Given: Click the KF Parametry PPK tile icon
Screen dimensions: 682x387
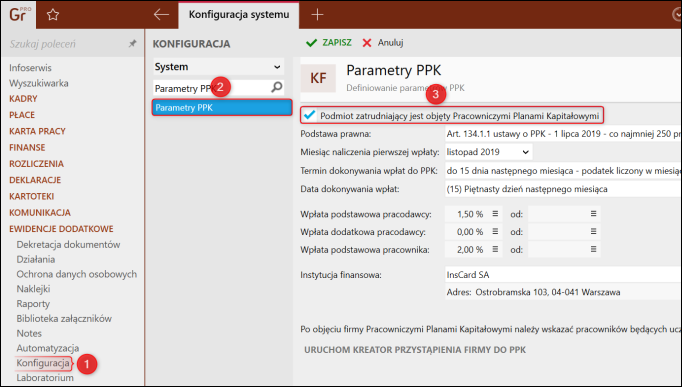Looking at the screenshot, I should [x=318, y=78].
